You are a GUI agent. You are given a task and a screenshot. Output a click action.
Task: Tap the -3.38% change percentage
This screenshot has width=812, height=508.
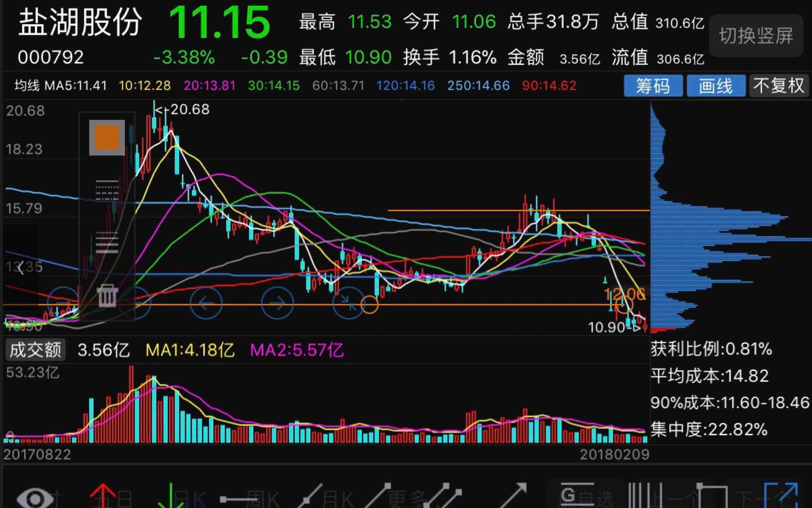(x=184, y=57)
